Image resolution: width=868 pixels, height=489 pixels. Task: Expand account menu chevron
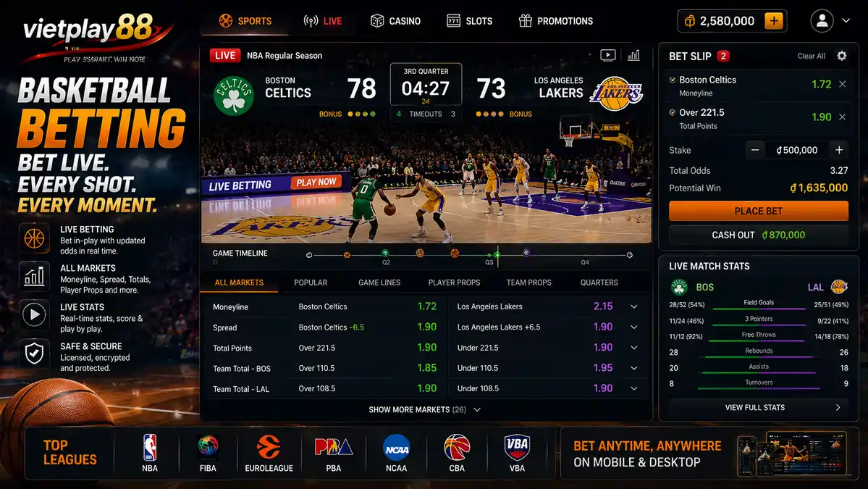coord(846,20)
